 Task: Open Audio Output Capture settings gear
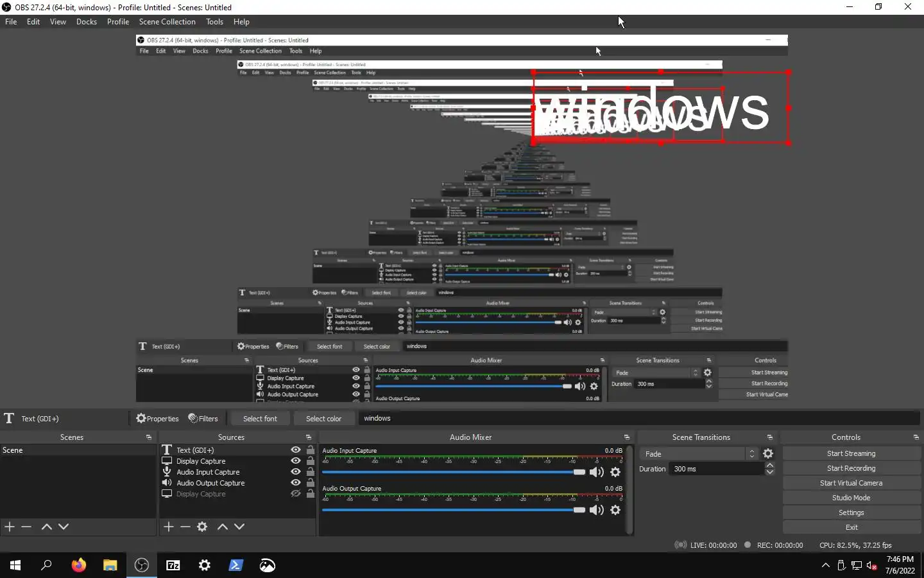pyautogui.click(x=615, y=510)
